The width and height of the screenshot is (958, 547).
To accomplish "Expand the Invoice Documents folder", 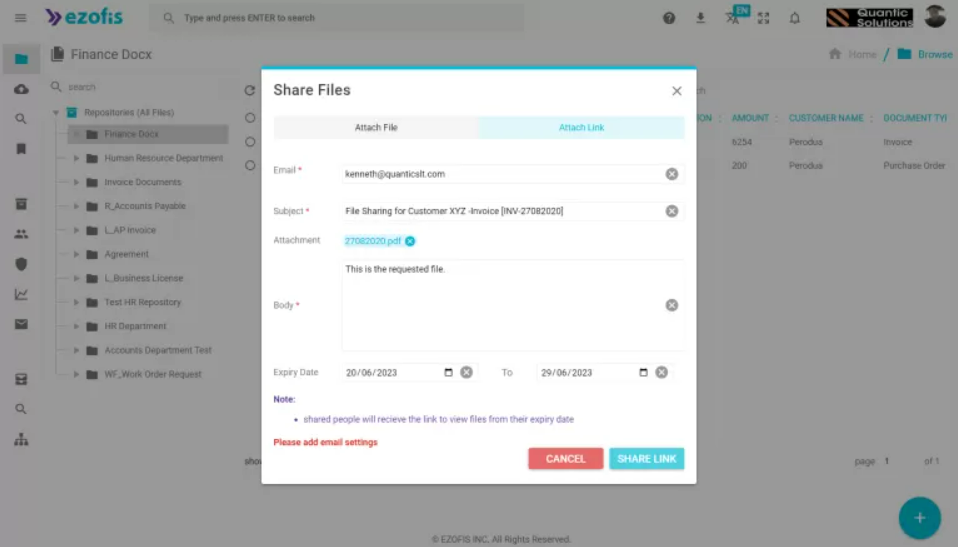I will coord(76,182).
